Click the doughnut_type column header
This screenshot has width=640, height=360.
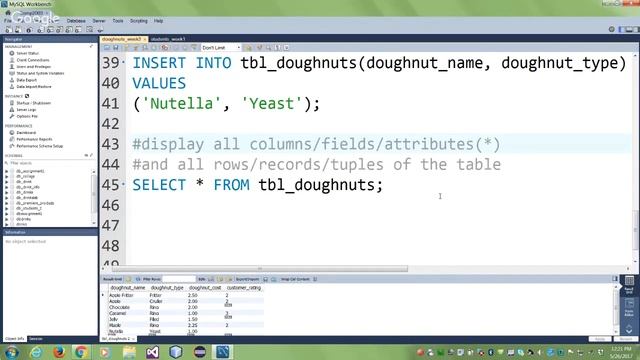(x=167, y=288)
